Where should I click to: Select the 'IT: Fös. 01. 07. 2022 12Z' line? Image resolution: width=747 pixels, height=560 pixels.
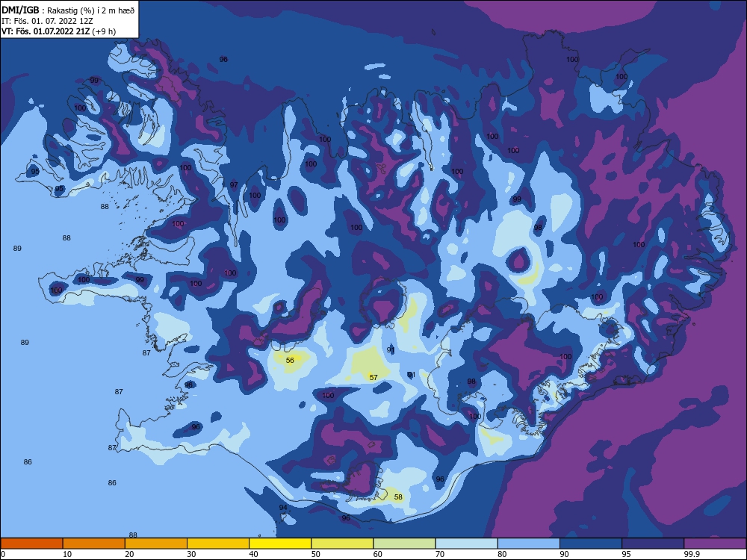click(47, 21)
